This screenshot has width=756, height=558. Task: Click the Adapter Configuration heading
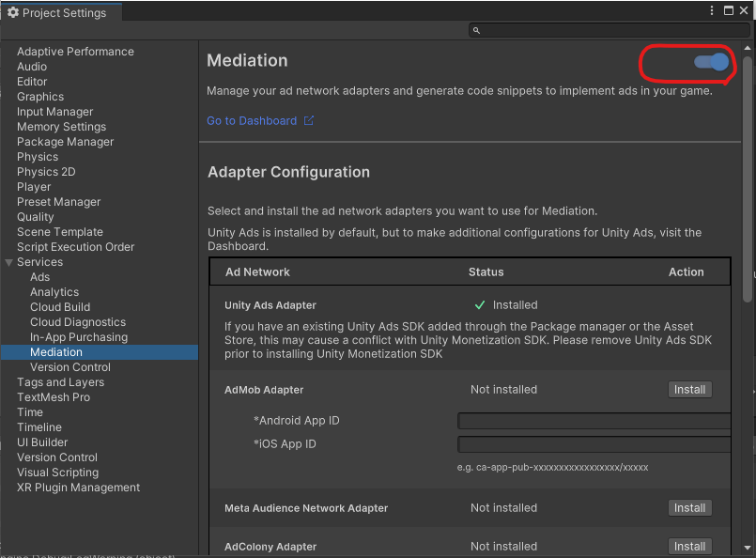tap(288, 172)
